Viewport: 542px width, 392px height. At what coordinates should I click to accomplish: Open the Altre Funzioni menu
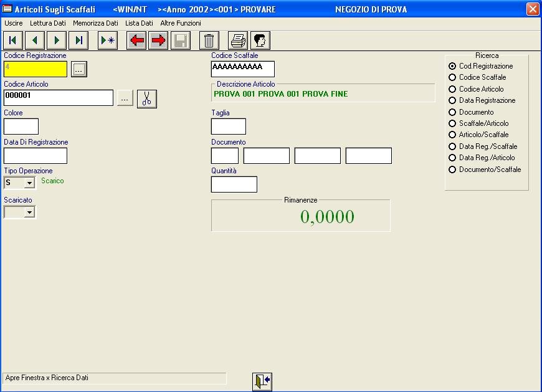181,23
